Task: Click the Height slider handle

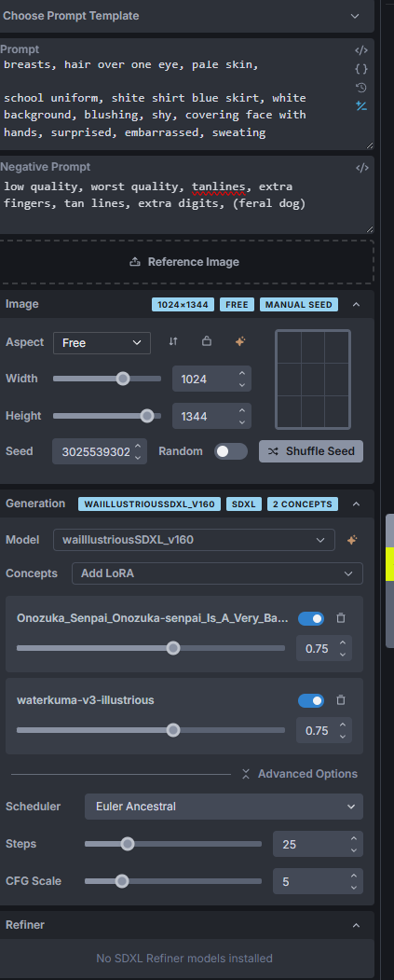Action: (147, 416)
